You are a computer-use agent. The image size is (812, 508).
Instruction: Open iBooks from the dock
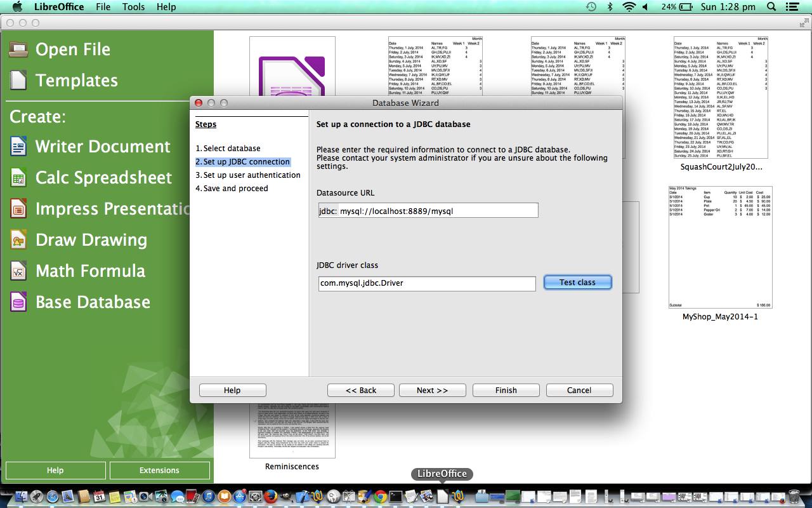pos(225,497)
